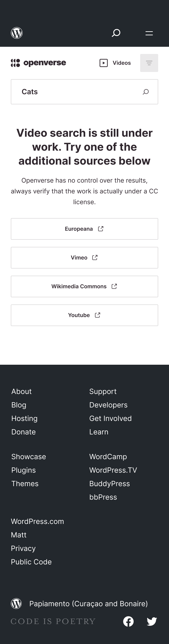Open Europeana external source
This screenshot has width=169, height=644.
(x=84, y=229)
